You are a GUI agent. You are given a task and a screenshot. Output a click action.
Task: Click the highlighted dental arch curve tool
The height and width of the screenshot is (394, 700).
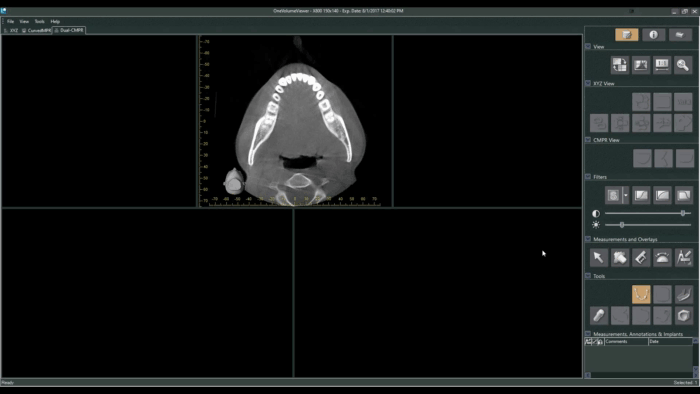click(x=641, y=294)
